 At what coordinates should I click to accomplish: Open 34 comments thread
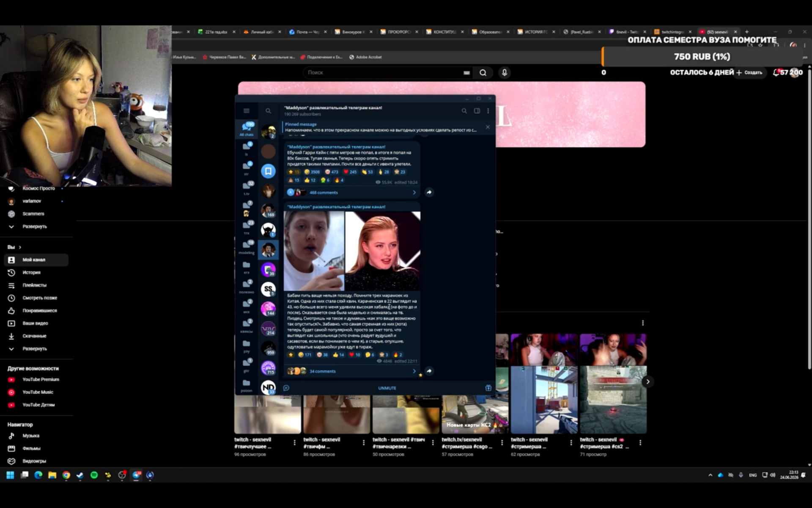coord(352,371)
